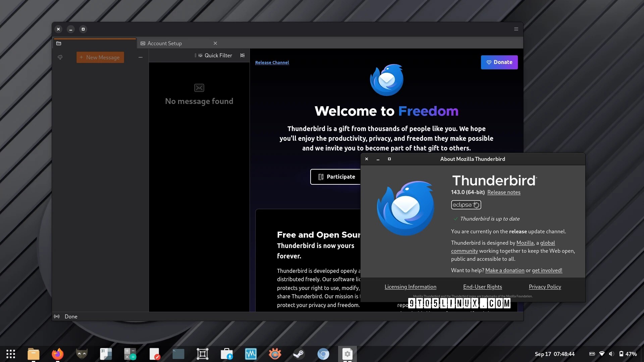Open the Licensing Information link
This screenshot has height=362, width=644.
410,287
